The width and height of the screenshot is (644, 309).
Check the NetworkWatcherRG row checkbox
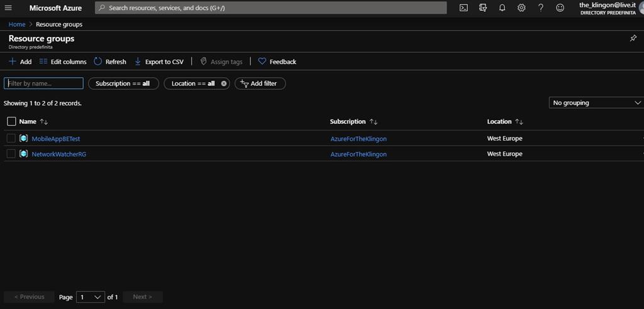[x=11, y=154]
